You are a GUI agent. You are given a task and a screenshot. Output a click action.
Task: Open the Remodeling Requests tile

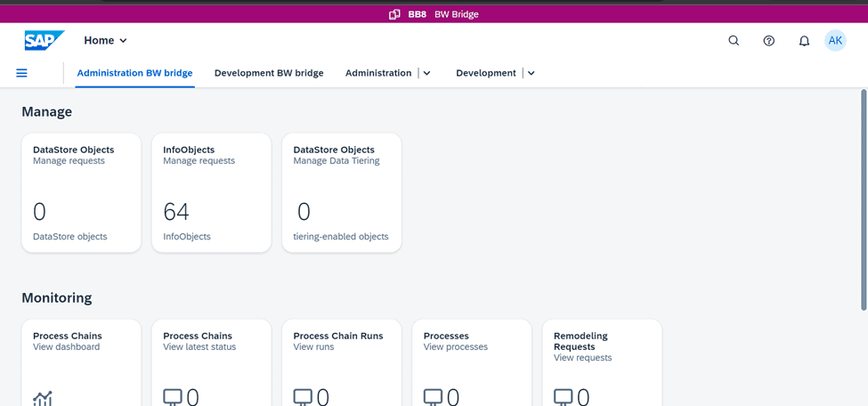pyautogui.click(x=603, y=362)
